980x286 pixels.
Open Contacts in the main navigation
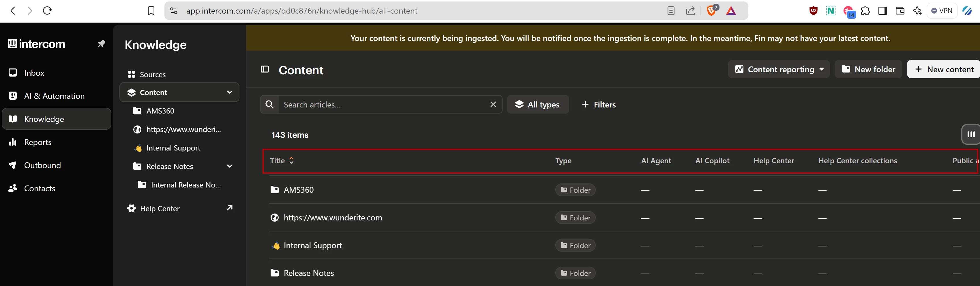point(57,189)
